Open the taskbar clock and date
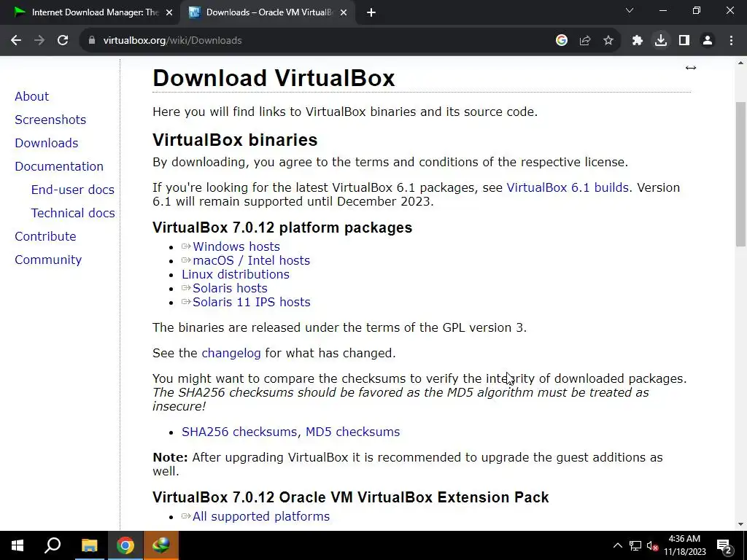747x560 pixels. (684, 545)
